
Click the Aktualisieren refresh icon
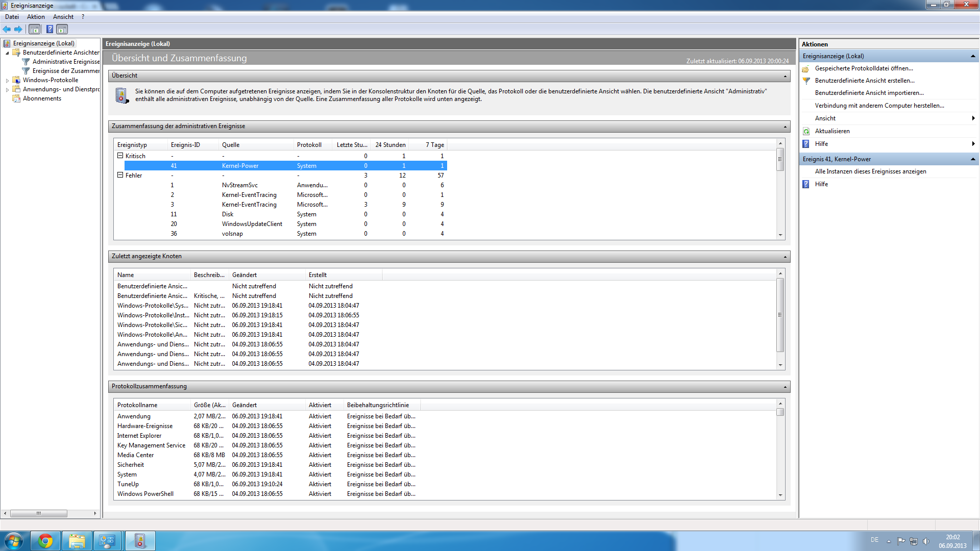pyautogui.click(x=806, y=131)
